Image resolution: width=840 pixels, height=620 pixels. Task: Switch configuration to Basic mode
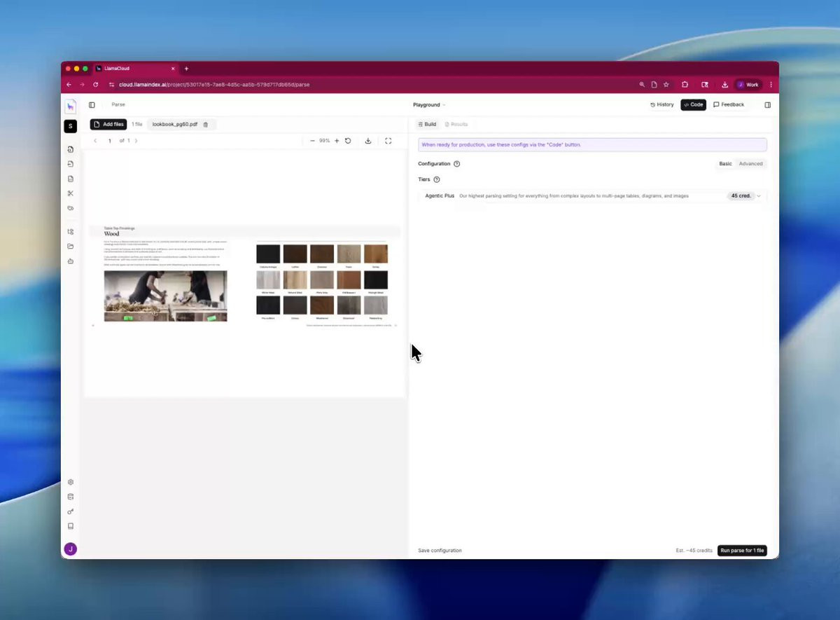click(x=725, y=164)
